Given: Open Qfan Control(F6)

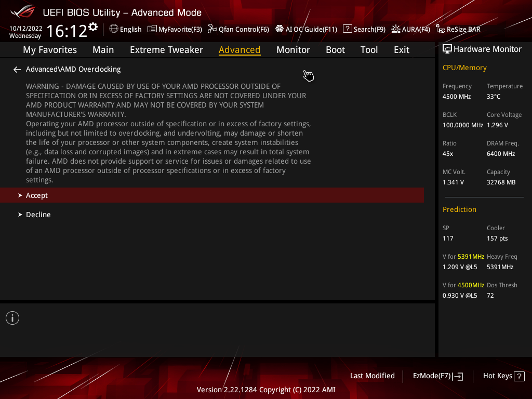Looking at the screenshot, I should [244, 29].
